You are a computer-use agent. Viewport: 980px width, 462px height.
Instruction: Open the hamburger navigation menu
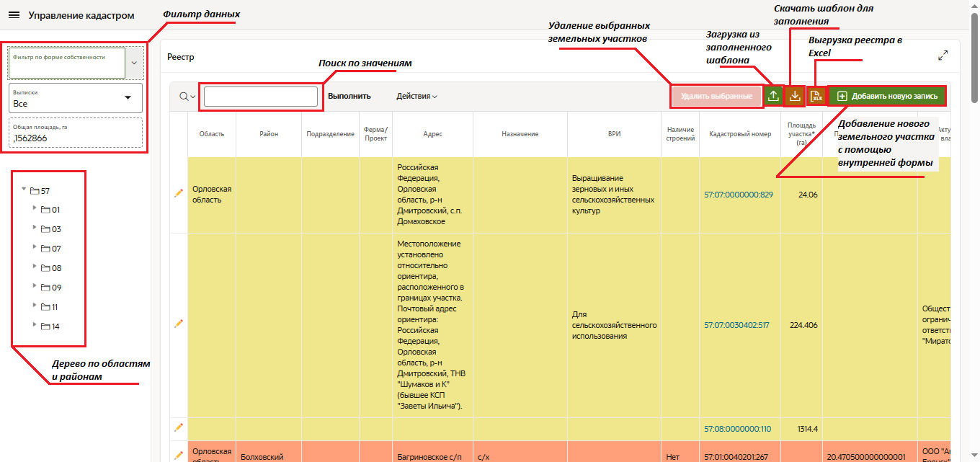click(x=14, y=15)
